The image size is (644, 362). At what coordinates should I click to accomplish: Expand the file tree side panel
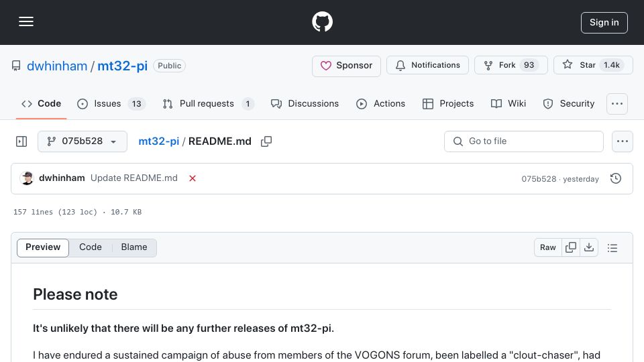click(21, 141)
